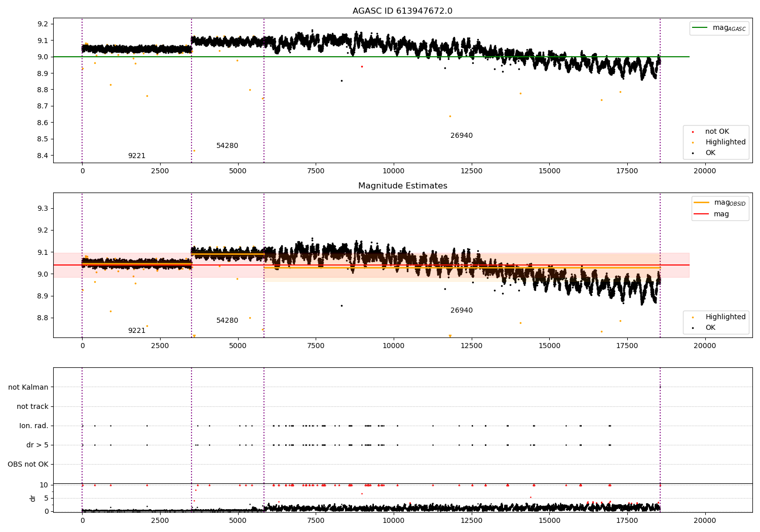Click the 'Ion. rad.' y-axis label
760x532 pixels.
[34, 426]
